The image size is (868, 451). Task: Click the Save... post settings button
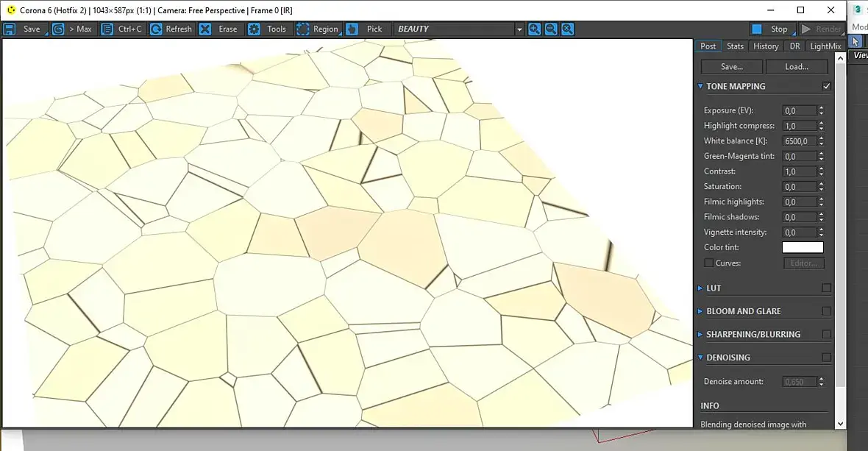coord(732,67)
